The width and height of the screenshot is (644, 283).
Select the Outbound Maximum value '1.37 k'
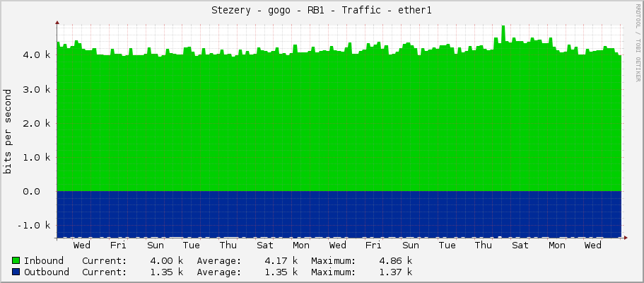coord(395,272)
